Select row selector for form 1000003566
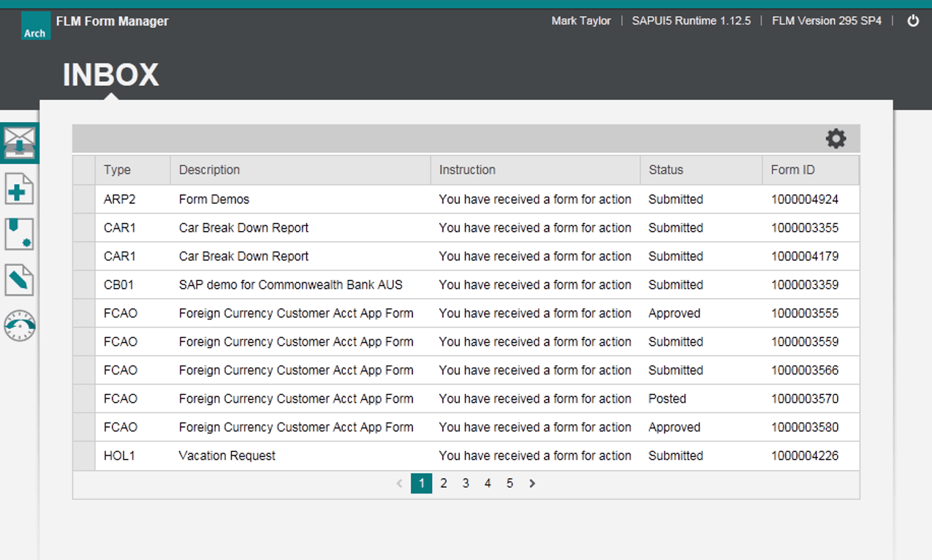Image resolution: width=932 pixels, height=560 pixels. point(84,370)
